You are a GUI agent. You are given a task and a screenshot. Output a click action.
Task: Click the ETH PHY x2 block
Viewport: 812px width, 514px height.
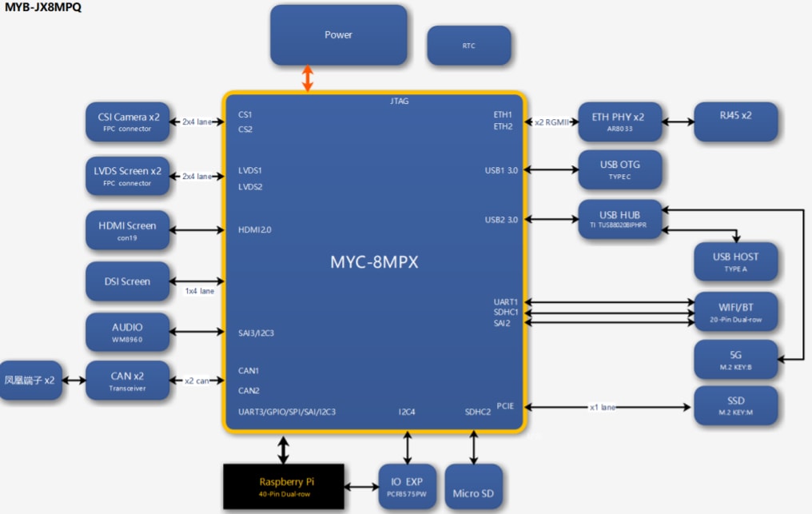coord(618,122)
